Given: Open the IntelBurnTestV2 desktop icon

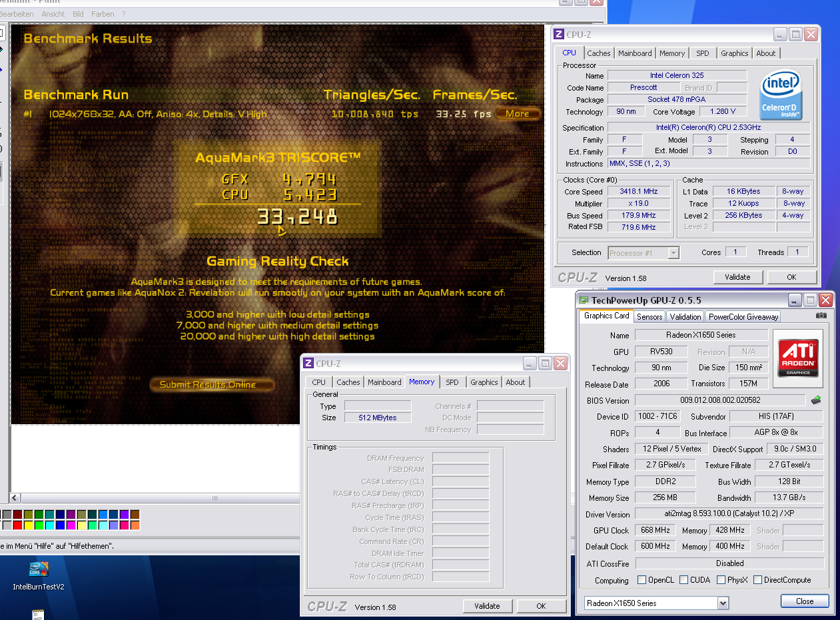Looking at the screenshot, I should [x=38, y=575].
